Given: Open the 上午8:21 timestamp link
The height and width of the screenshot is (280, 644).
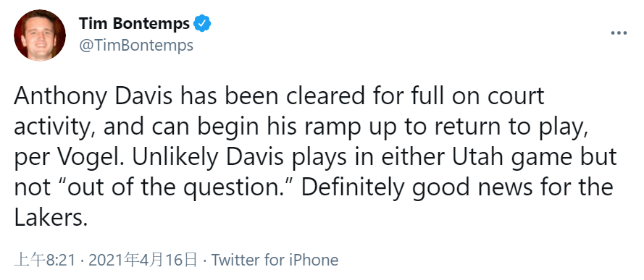Looking at the screenshot, I should [45, 260].
